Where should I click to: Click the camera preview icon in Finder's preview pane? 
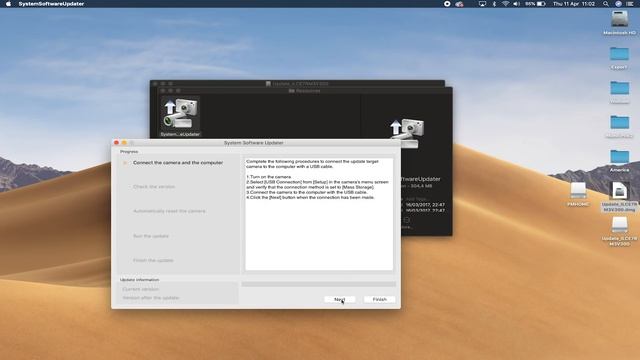click(407, 133)
